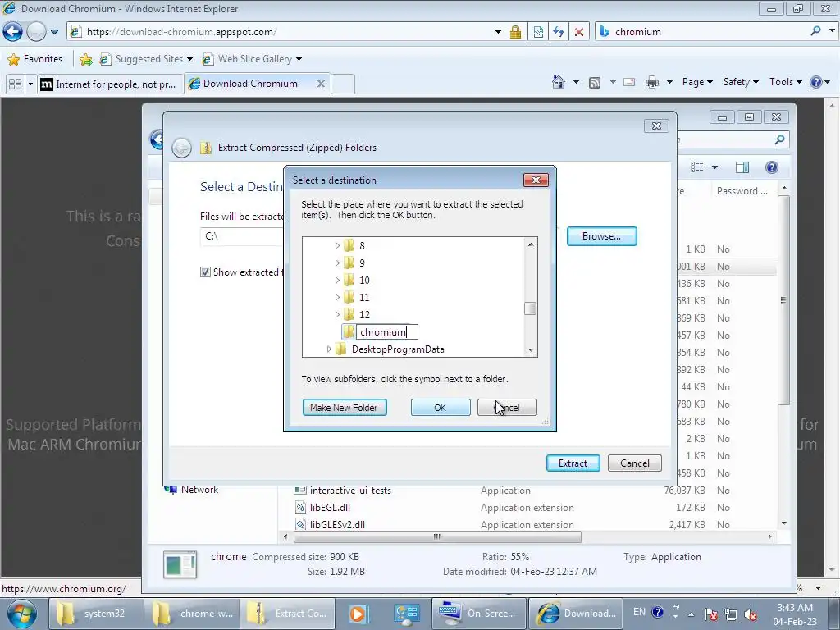Open the Tools menu

click(x=785, y=82)
